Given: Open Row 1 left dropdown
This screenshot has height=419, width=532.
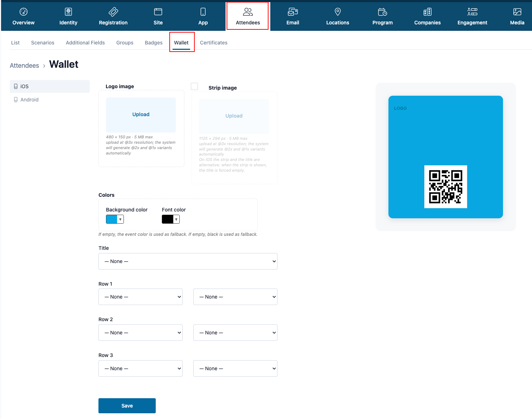Looking at the screenshot, I should 140,297.
